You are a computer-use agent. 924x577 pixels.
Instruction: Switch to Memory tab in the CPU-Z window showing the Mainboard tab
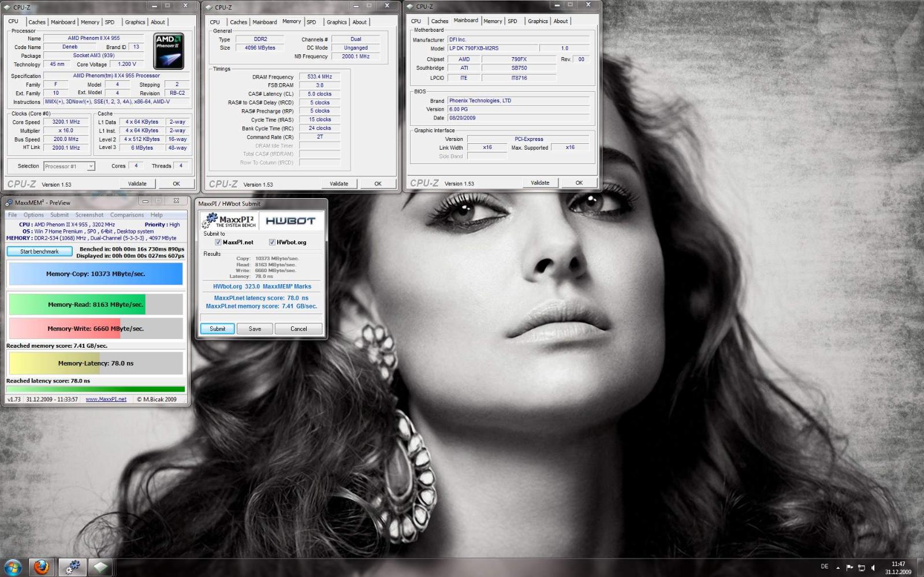(493, 21)
